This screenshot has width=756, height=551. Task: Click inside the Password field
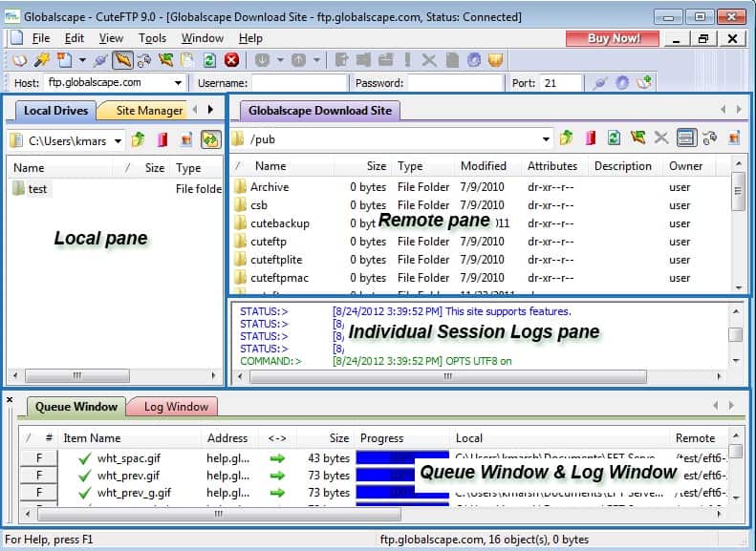pyautogui.click(x=455, y=83)
